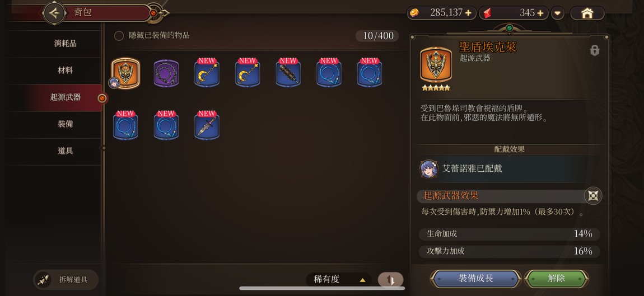The height and width of the screenshot is (296, 644).
Task: Toggle sort order direction button
Action: pyautogui.click(x=390, y=280)
